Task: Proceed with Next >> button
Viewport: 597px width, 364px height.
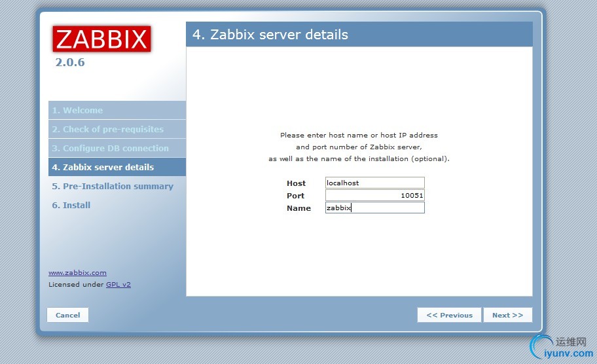Action: click(507, 315)
